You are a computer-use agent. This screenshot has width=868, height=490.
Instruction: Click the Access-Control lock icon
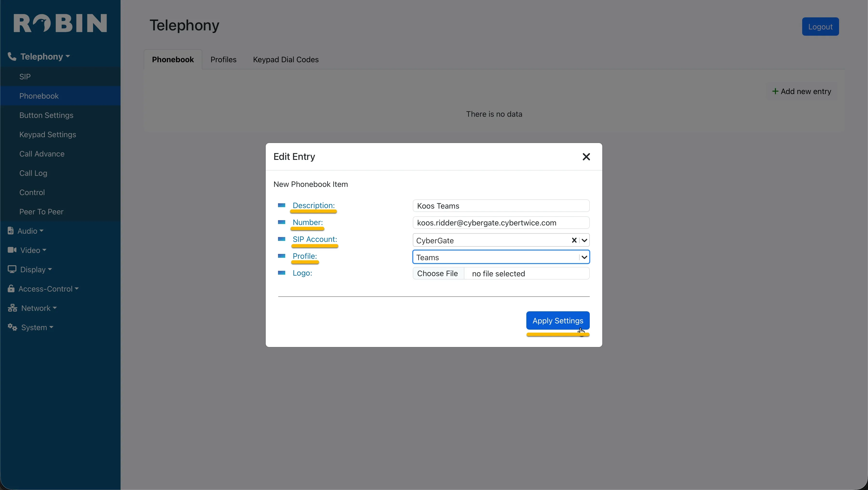[x=11, y=288]
